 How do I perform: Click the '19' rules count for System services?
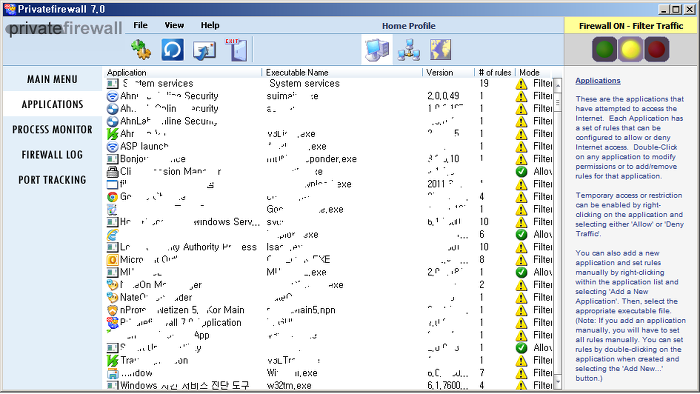click(x=484, y=83)
